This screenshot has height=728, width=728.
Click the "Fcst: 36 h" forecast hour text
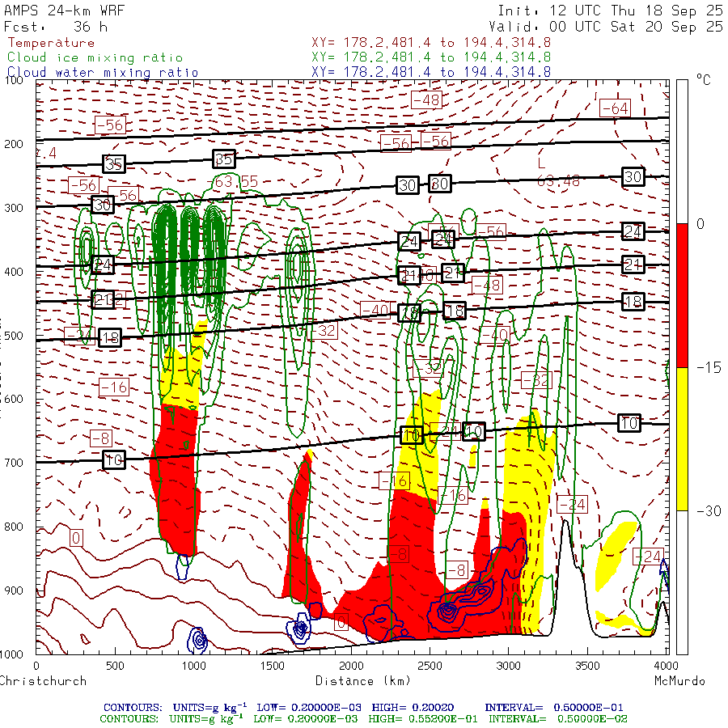coord(56,27)
